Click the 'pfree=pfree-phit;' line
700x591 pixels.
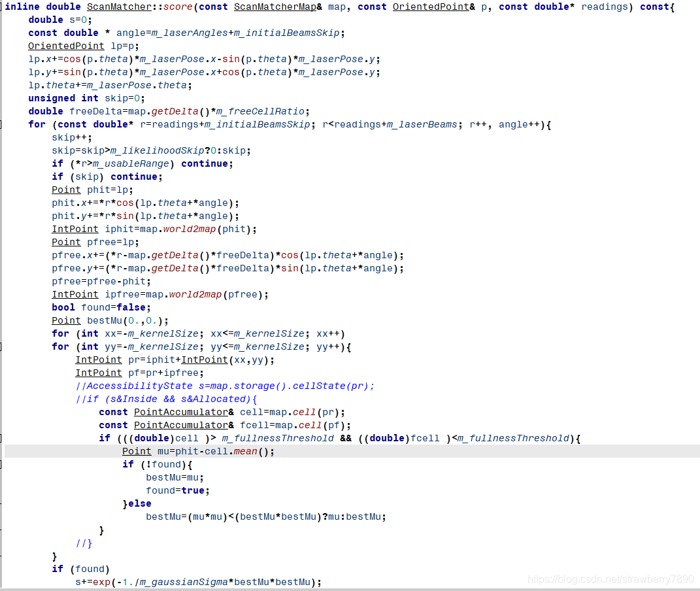[x=101, y=281]
